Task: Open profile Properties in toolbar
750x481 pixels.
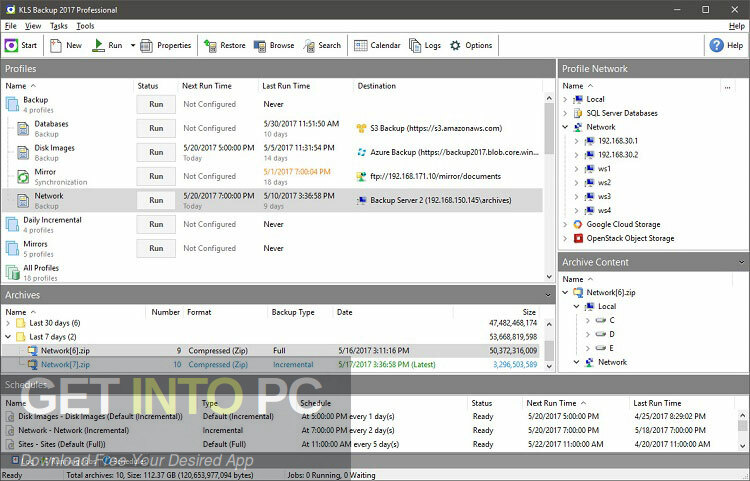Action: click(165, 45)
